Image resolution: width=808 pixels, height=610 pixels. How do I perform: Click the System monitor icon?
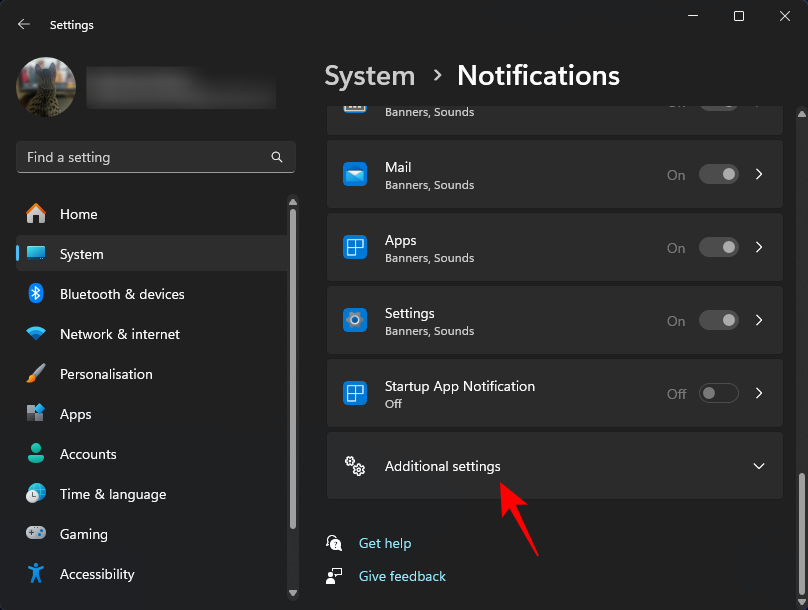[x=36, y=253]
